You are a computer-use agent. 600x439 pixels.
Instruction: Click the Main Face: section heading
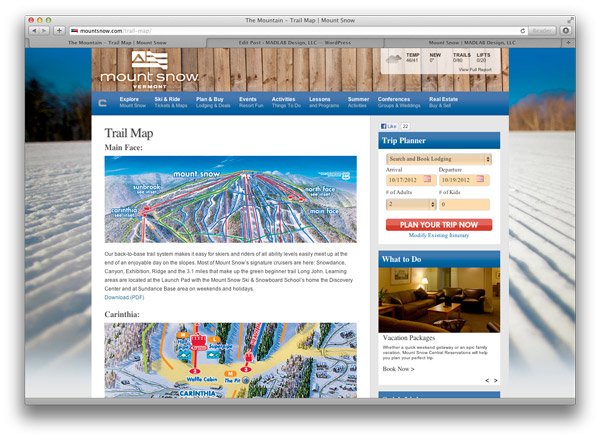[123, 147]
